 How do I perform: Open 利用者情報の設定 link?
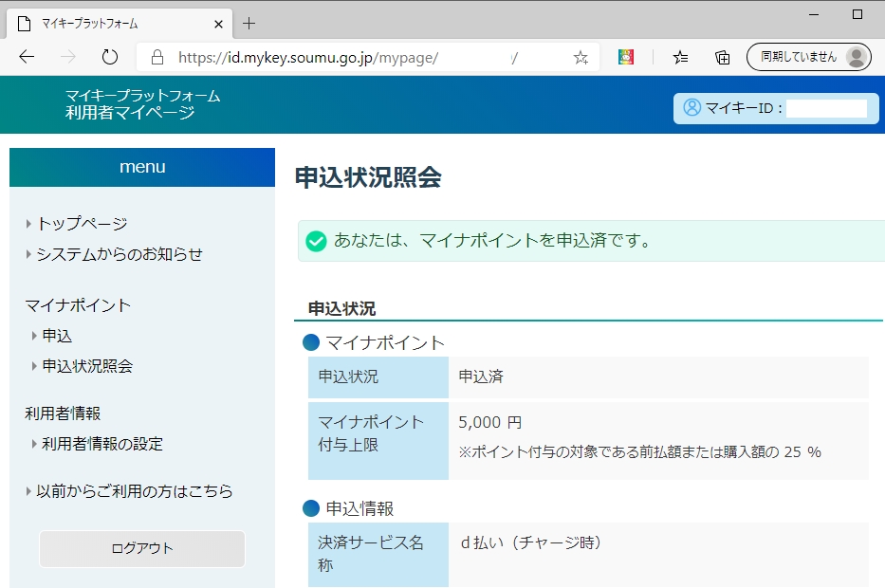tap(102, 444)
